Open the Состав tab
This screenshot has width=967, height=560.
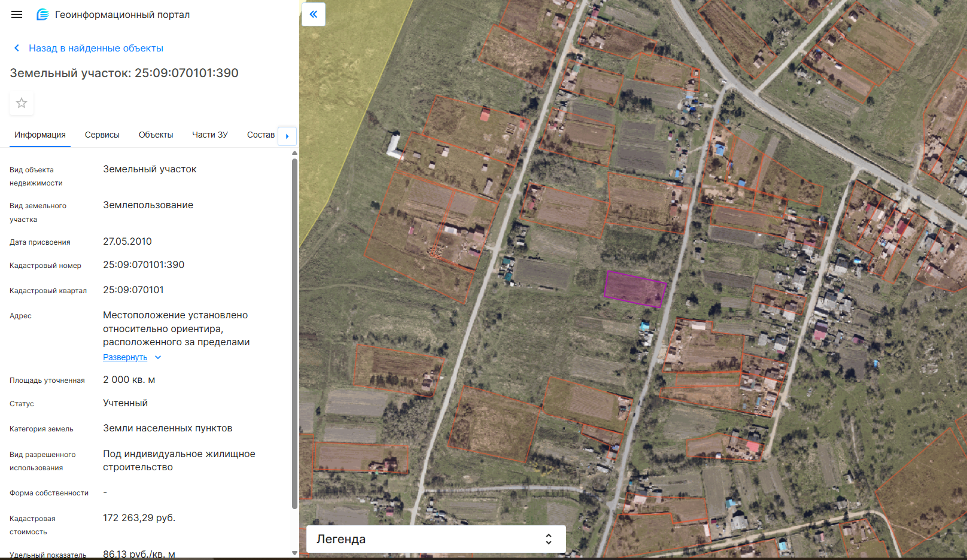[x=261, y=135]
